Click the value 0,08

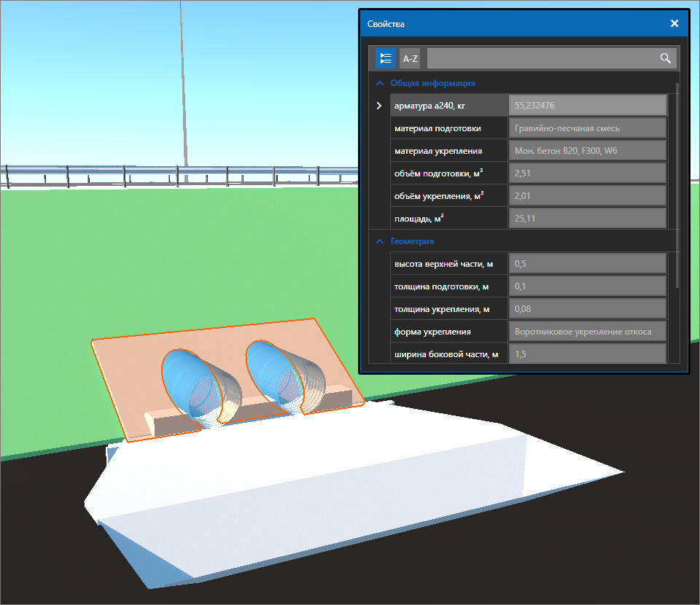(588, 309)
